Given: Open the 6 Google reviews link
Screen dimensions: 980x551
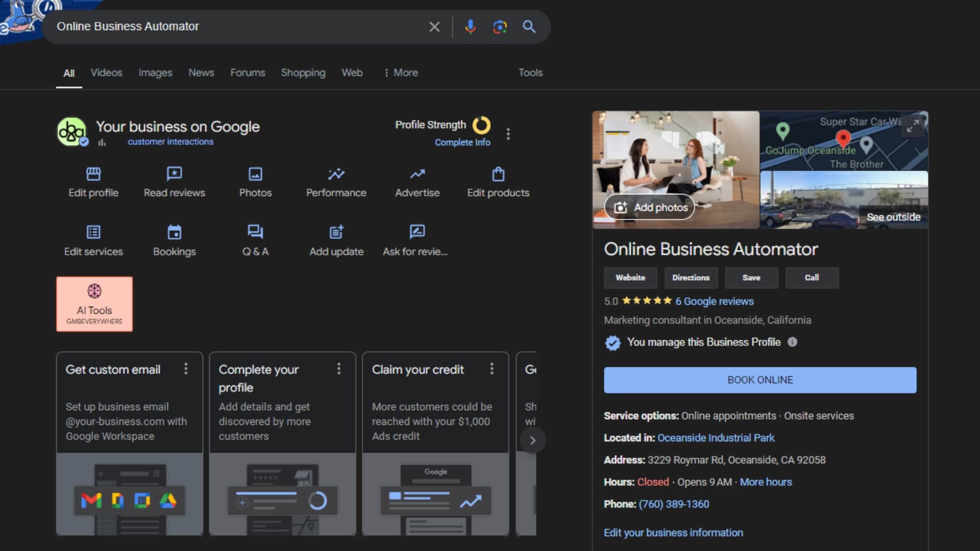Looking at the screenshot, I should [715, 302].
